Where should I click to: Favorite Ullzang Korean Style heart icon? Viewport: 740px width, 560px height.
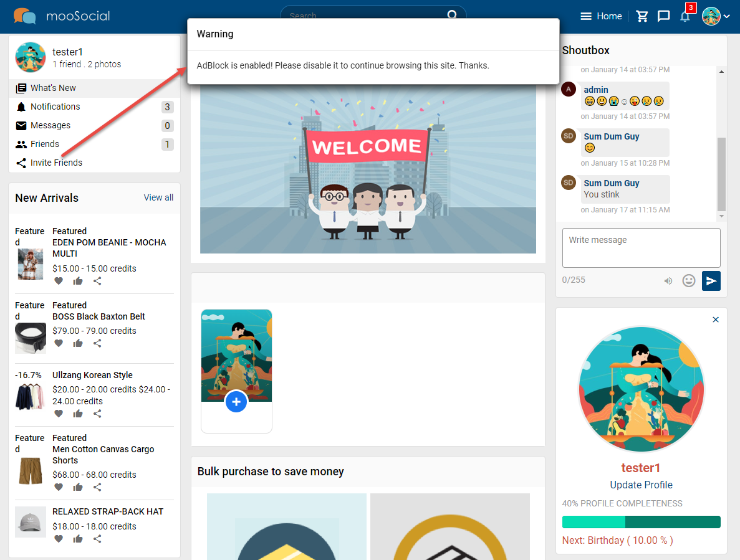click(x=59, y=414)
